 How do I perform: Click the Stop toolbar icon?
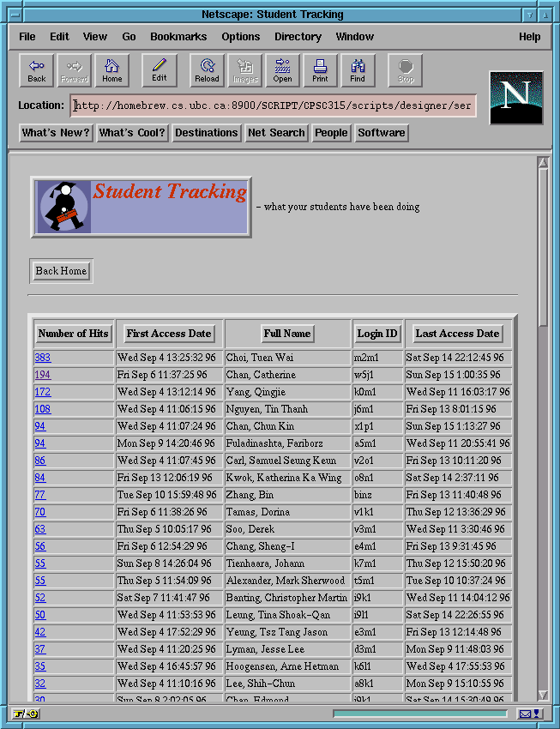pyautogui.click(x=406, y=70)
